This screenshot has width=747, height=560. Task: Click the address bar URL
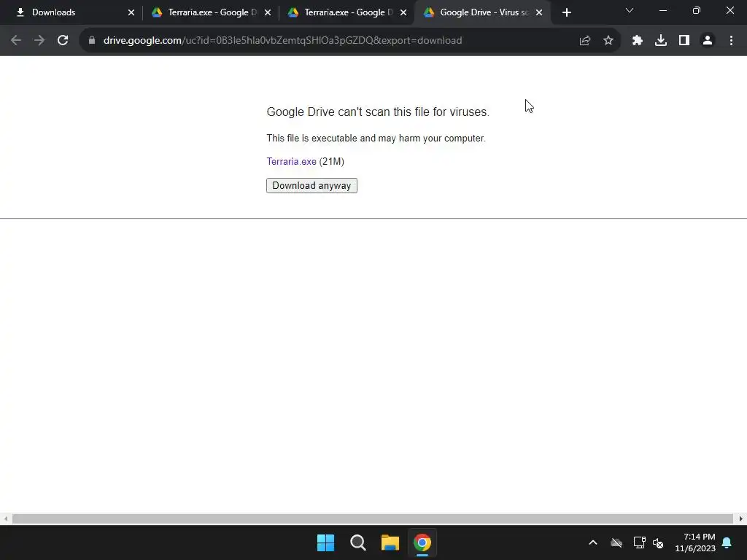tap(282, 41)
